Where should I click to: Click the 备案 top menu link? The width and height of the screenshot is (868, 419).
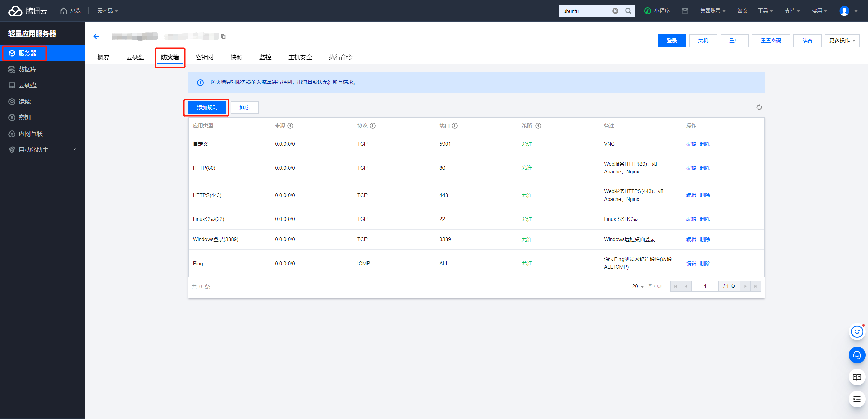(x=743, y=11)
